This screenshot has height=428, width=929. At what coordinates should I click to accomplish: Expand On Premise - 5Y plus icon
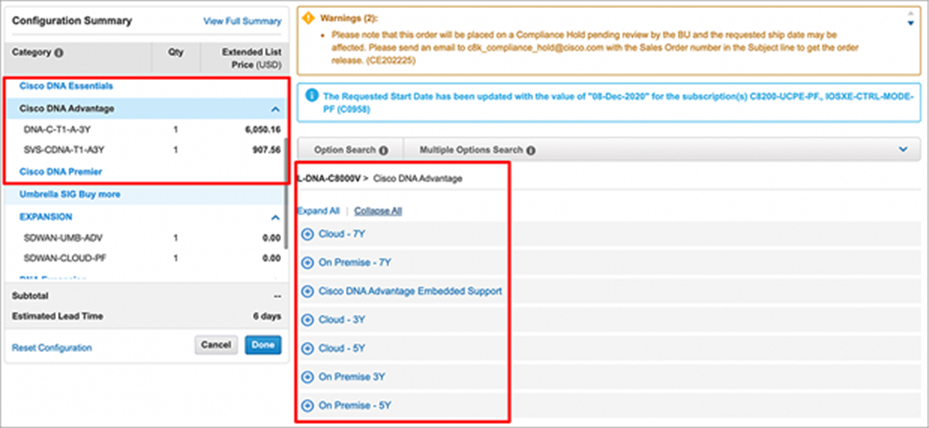coord(307,406)
